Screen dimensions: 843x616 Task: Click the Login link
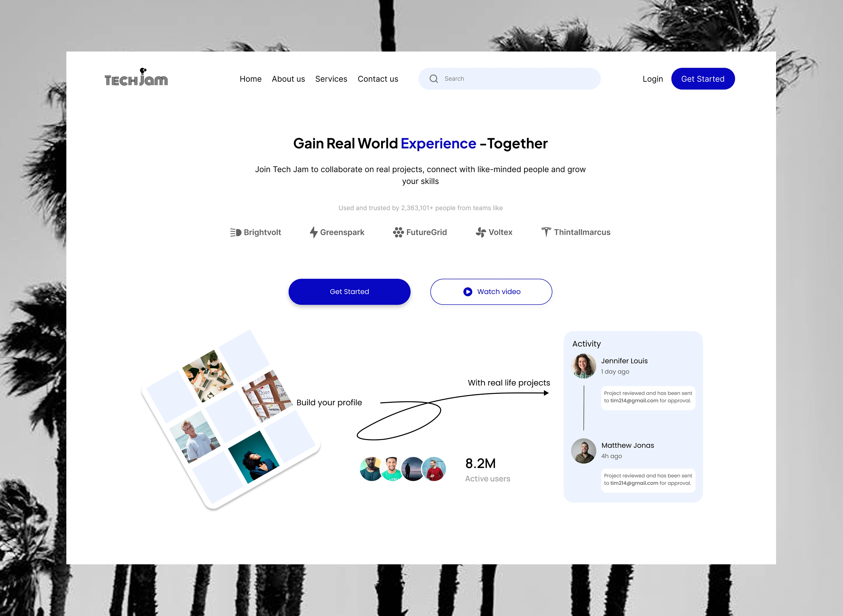coord(653,79)
